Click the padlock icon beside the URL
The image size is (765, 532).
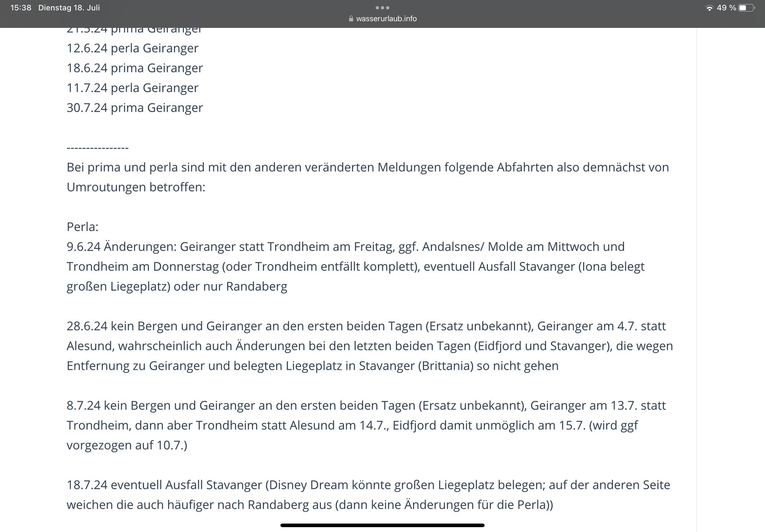(x=351, y=19)
